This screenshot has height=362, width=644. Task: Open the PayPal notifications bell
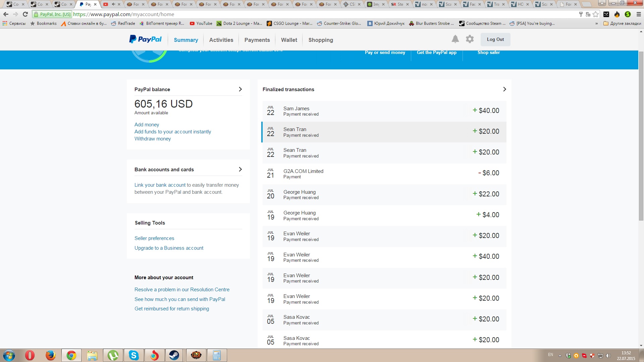pyautogui.click(x=455, y=39)
